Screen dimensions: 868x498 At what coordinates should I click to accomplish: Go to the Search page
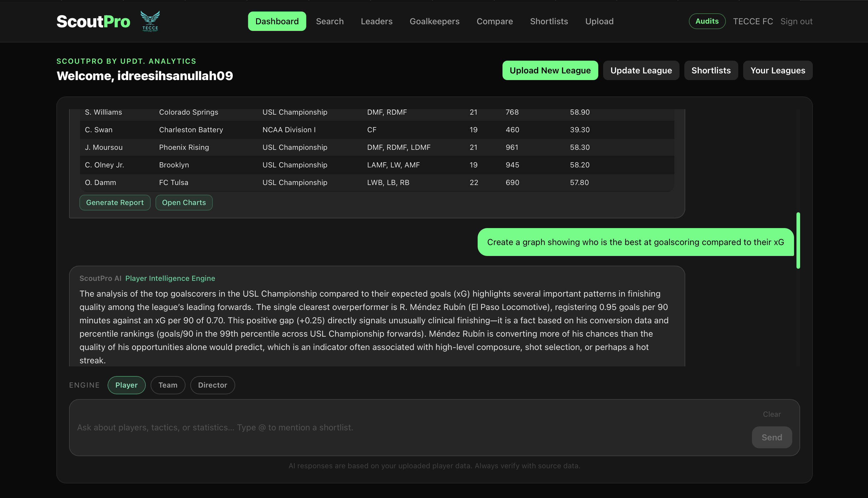click(330, 21)
